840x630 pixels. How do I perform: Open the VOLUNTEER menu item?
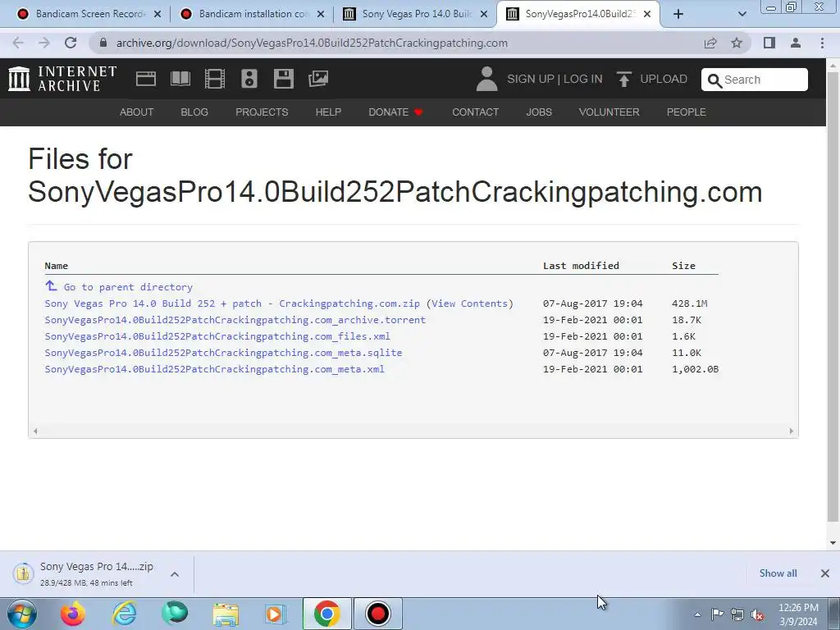[x=609, y=112]
